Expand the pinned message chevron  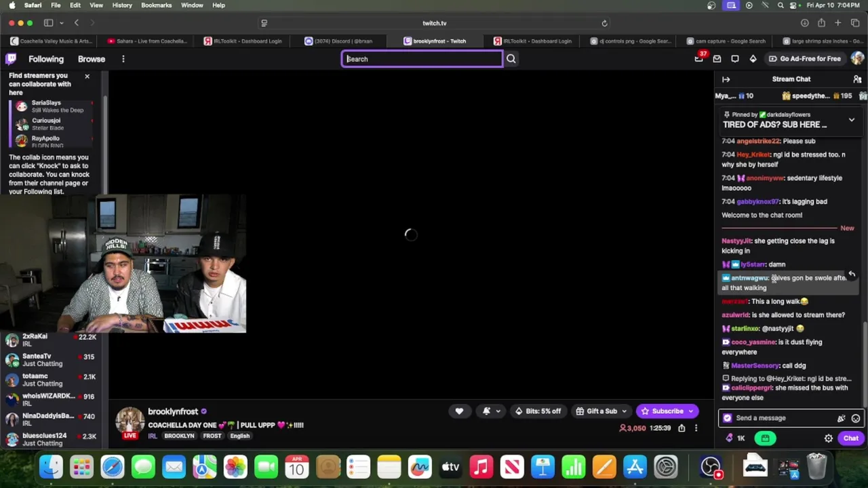click(x=852, y=120)
